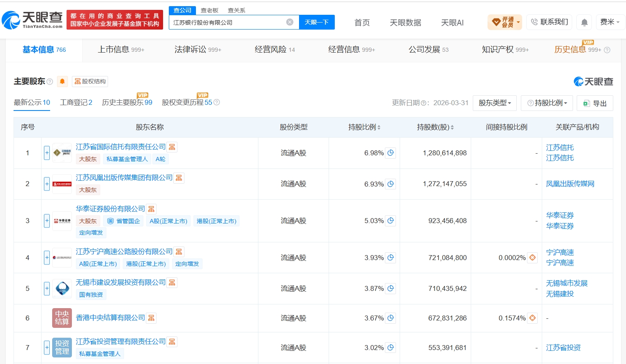View shareholding chart for 3.87% row
Image resolution: width=626 pixels, height=364 pixels.
391,288
